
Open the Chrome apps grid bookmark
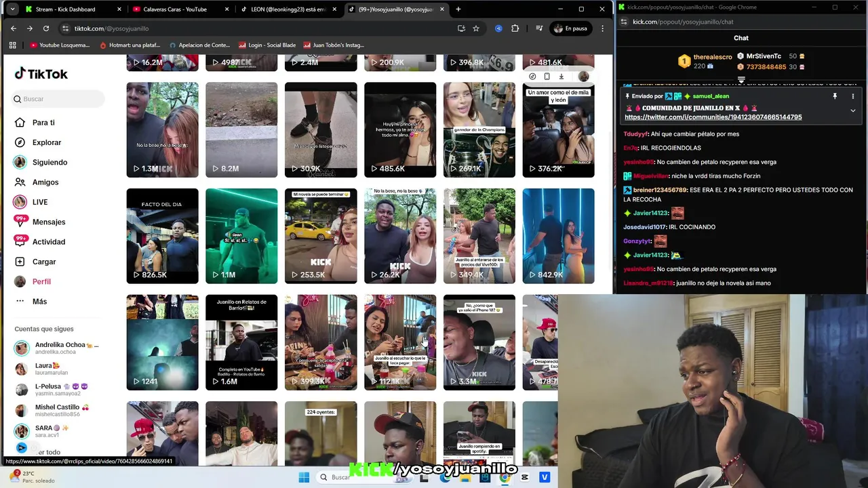(12, 45)
